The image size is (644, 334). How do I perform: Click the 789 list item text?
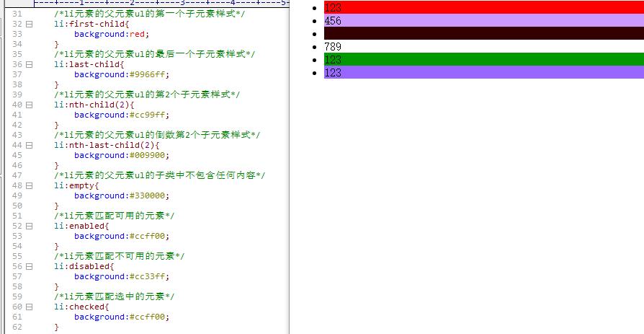[333, 46]
